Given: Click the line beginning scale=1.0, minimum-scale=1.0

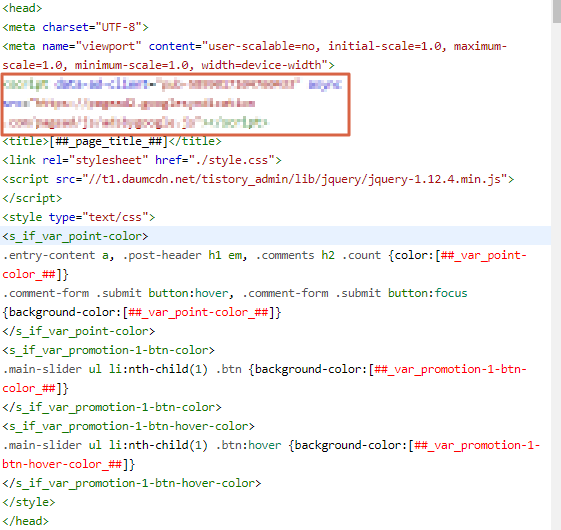Looking at the screenshot, I should click(169, 65).
